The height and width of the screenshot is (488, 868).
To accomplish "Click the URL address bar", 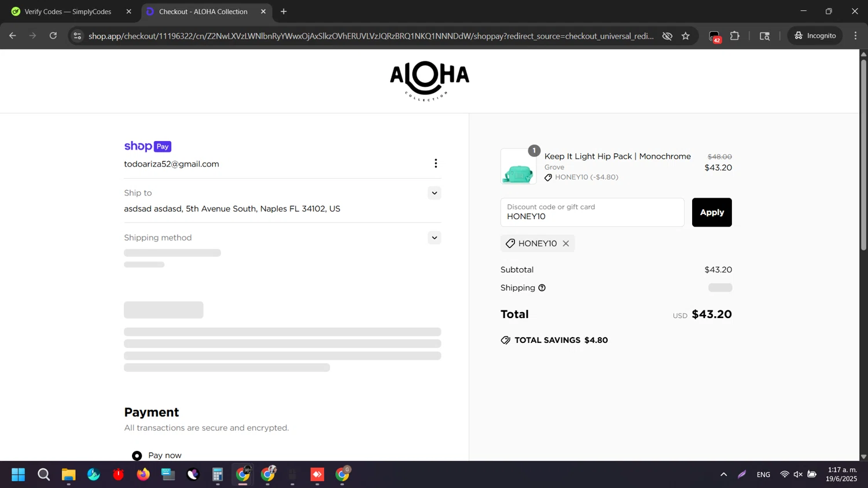I will pyautogui.click(x=370, y=36).
